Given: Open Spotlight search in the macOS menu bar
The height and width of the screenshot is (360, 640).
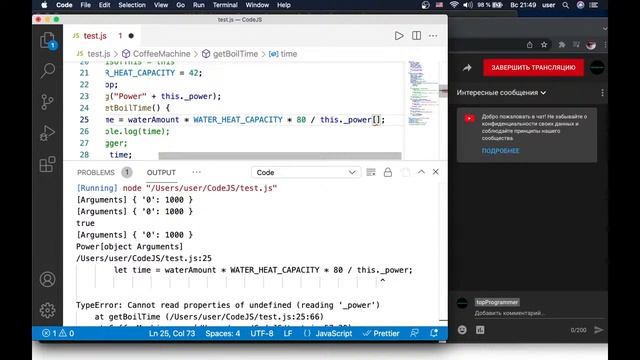Looking at the screenshot, I should pyautogui.click(x=565, y=5).
